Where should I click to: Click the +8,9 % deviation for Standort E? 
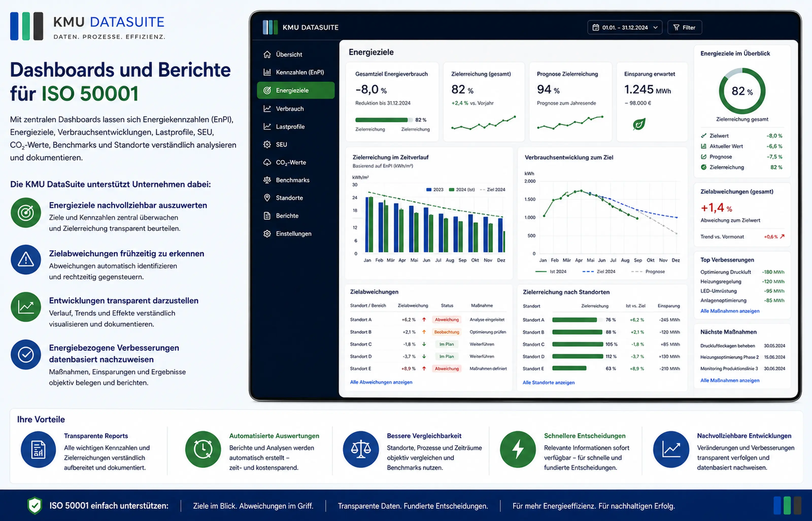click(408, 369)
